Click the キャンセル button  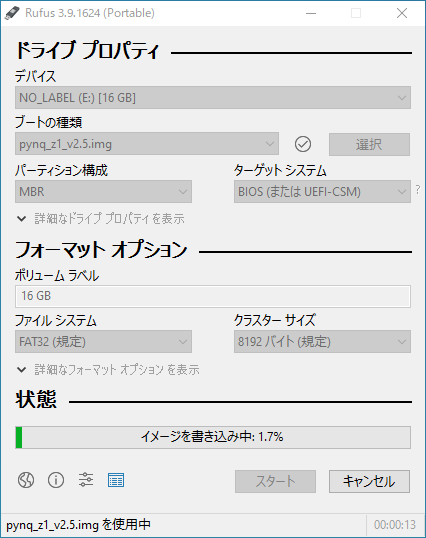tap(369, 481)
